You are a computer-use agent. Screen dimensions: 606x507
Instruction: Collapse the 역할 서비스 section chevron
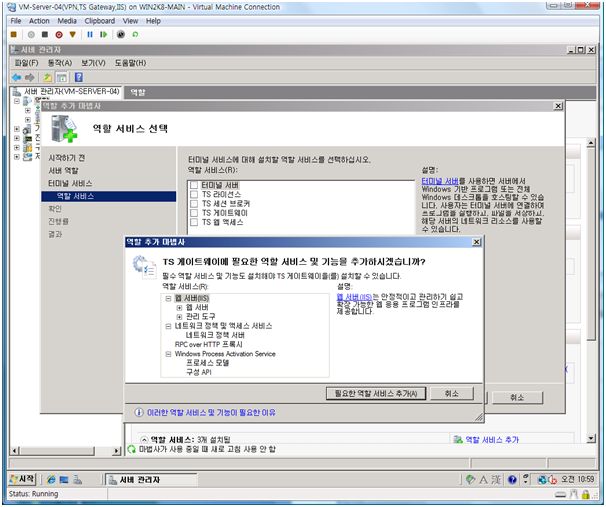144,440
